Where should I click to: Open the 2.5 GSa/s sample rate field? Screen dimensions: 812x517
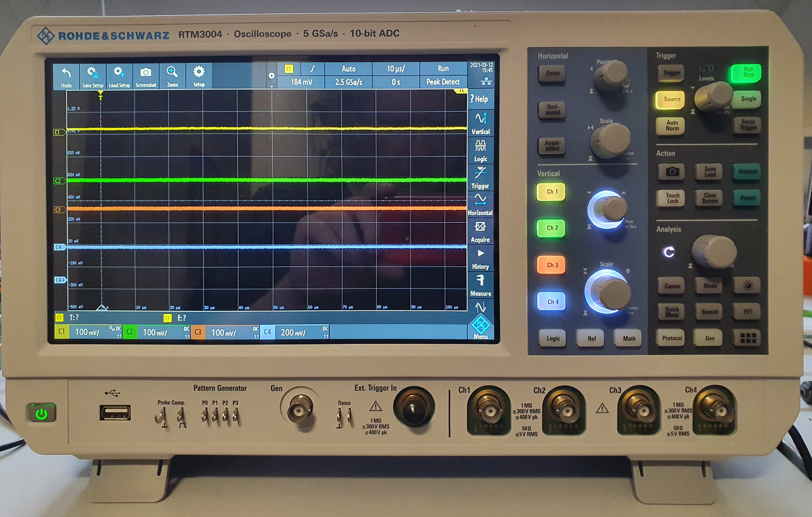click(x=348, y=82)
